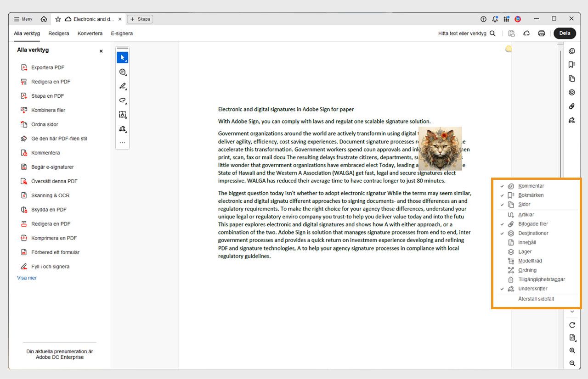Open the Bookmarks panel icon in right rail

click(572, 65)
